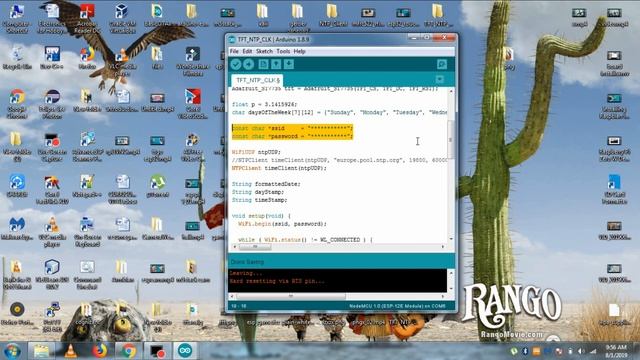
Task: Select the Computer shortcut desktop icon
Action: [x=17, y=18]
